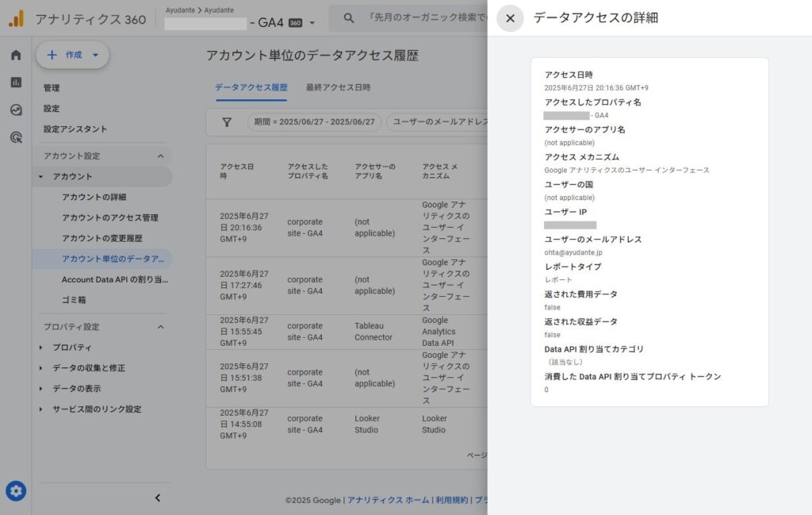Viewport: 812px width, 515px height.
Task: Click アクセサーのアプリ名 column header
Action: 375,171
